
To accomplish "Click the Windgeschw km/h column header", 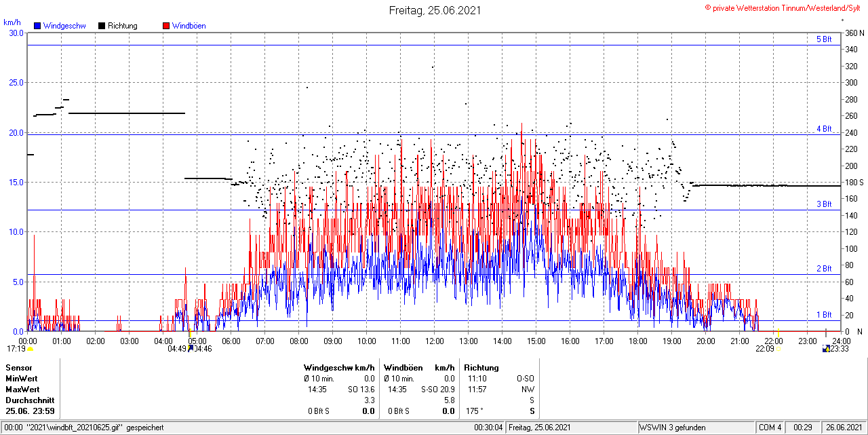I will [339, 368].
